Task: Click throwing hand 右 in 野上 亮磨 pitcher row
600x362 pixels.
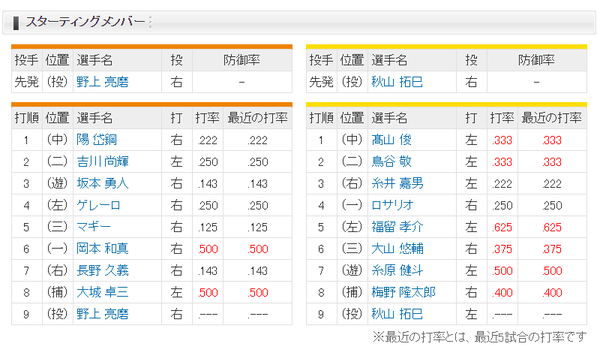Action: coord(176,82)
